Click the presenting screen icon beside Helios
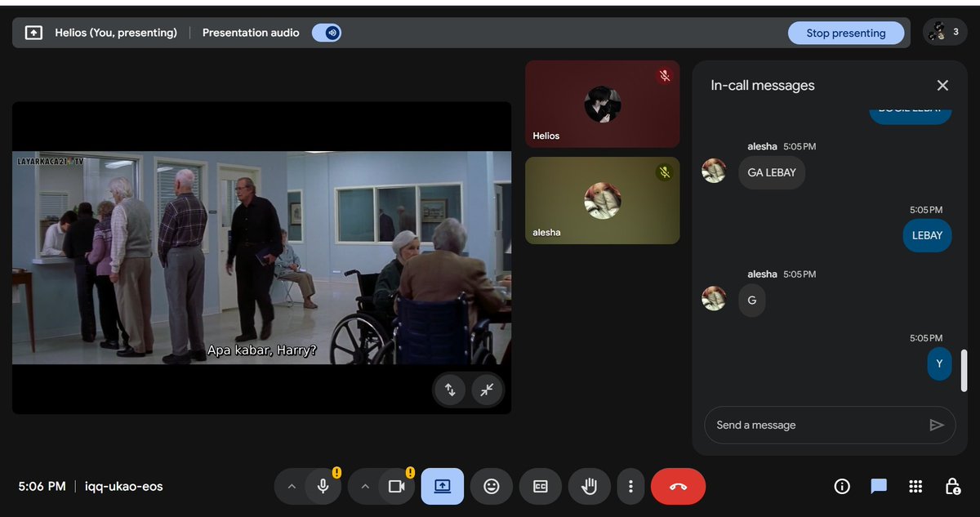 (33, 33)
